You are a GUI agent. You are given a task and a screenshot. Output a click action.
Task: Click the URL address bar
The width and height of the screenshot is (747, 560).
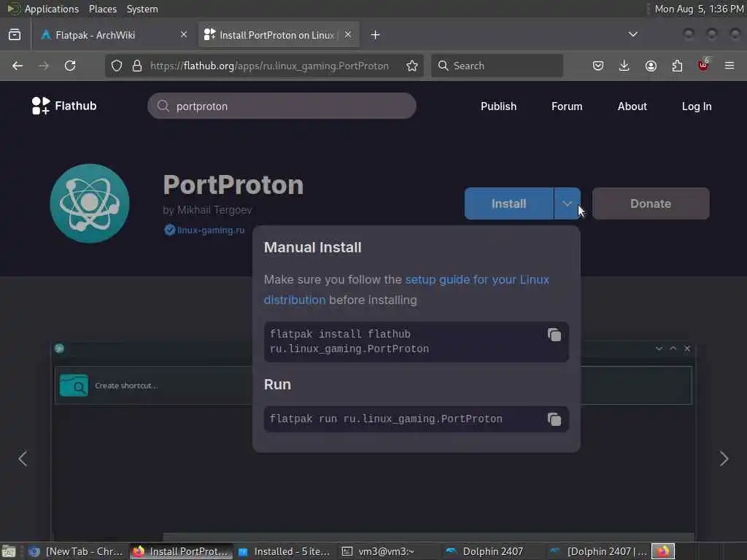tap(269, 66)
